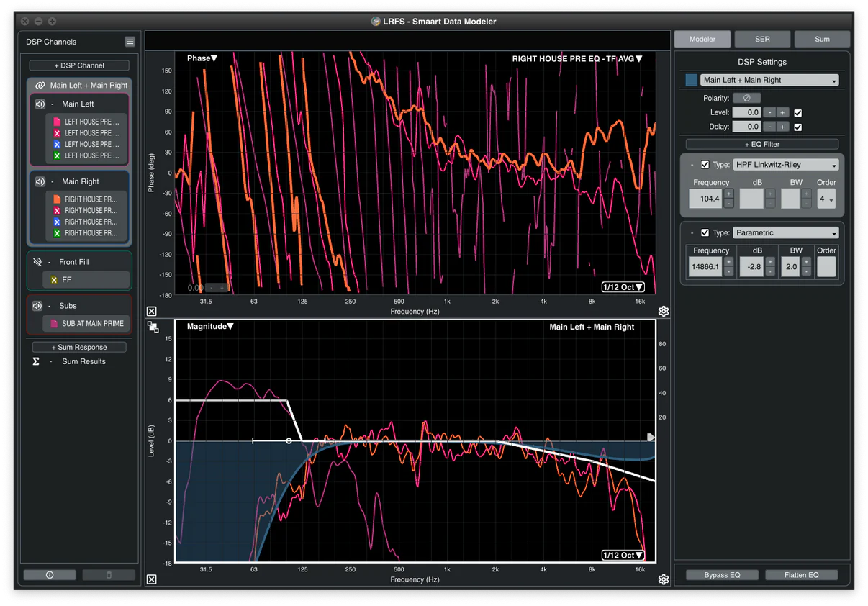Add a new EQ Filter
Image resolution: width=868 pixels, height=606 pixels.
761,144
